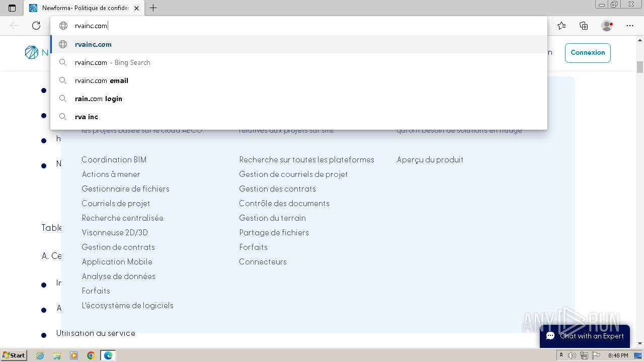Image resolution: width=644 pixels, height=362 pixels.
Task: Open Recherche sur toutes les plateformes
Action: pos(307,159)
